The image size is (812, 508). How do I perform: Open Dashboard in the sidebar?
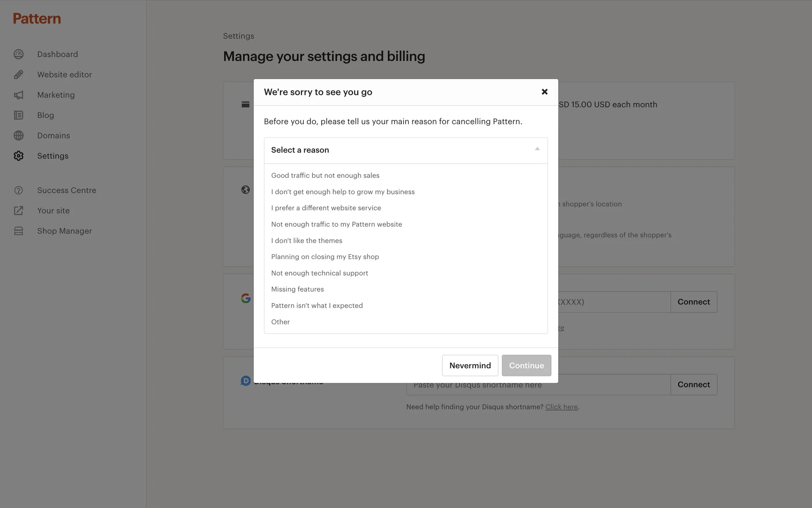pyautogui.click(x=58, y=54)
